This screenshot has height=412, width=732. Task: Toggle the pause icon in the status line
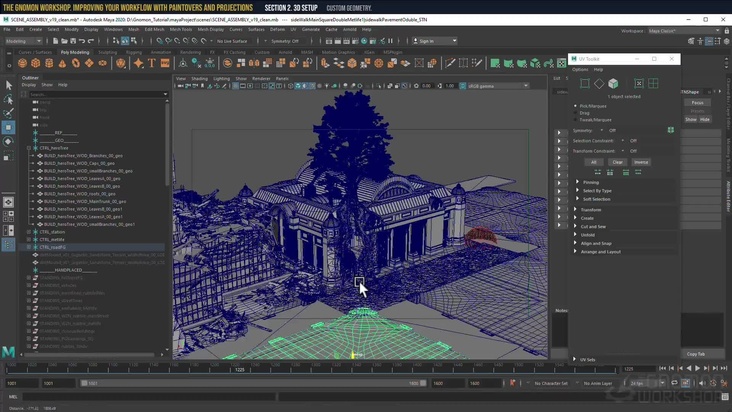click(x=390, y=41)
